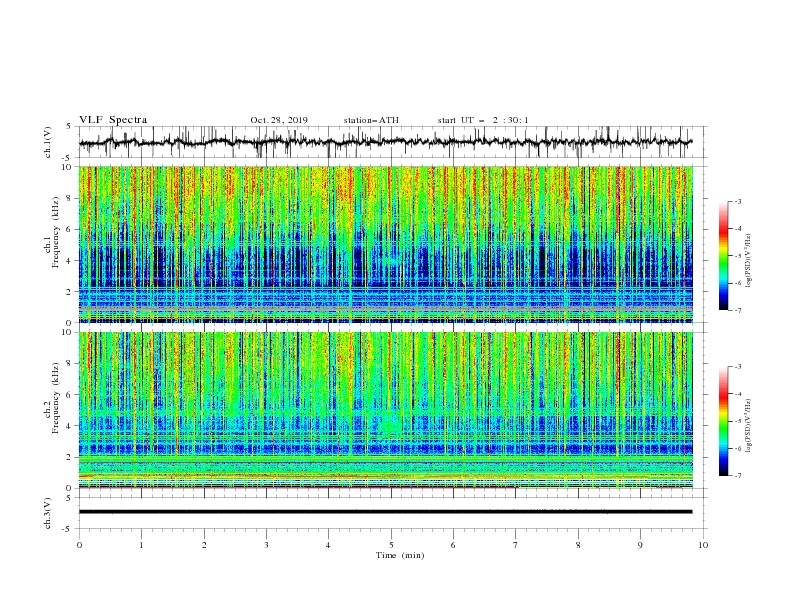Click inside the ch.1 spectrogram panel
The width and height of the screenshot is (792, 612).
point(386,244)
